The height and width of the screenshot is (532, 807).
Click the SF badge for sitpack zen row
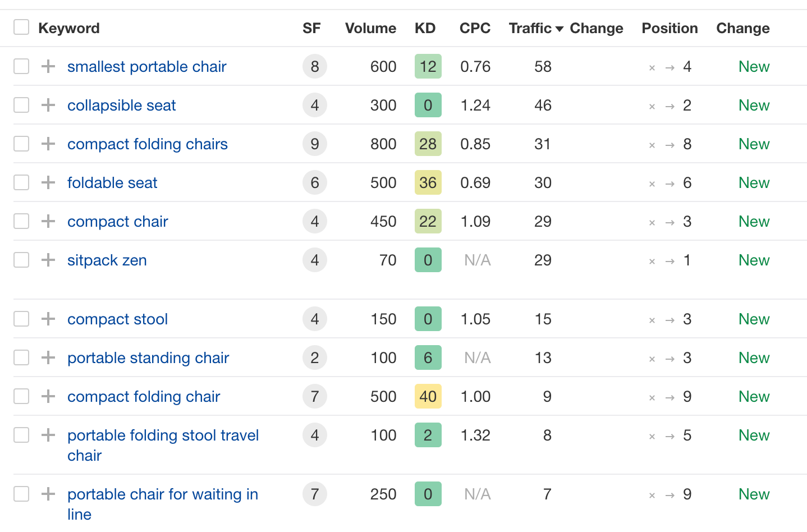coord(314,260)
